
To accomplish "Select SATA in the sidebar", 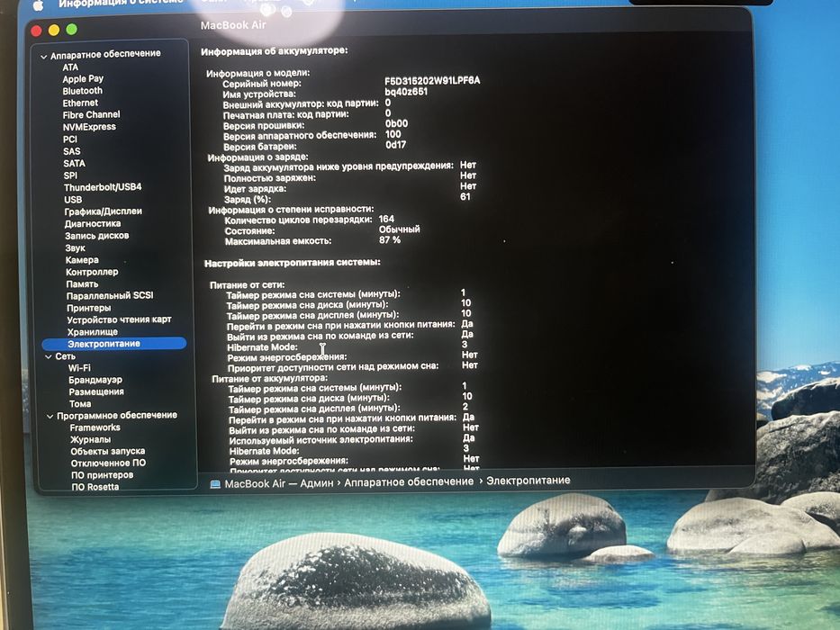I will 75,164.
